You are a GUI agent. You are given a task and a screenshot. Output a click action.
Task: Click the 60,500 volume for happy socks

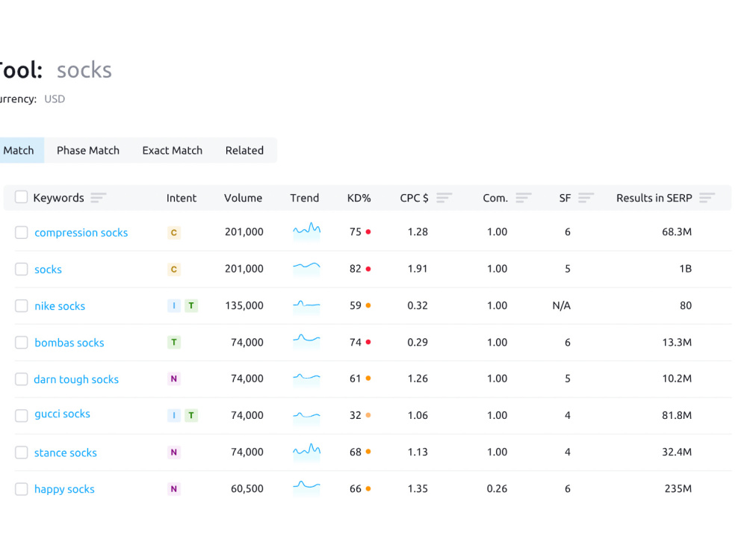(x=247, y=488)
